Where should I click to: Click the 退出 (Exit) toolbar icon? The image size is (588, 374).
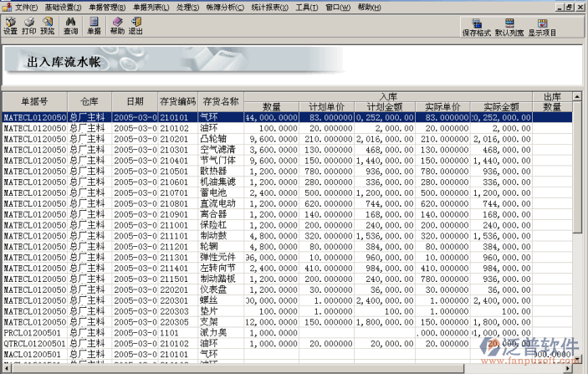[x=135, y=25]
